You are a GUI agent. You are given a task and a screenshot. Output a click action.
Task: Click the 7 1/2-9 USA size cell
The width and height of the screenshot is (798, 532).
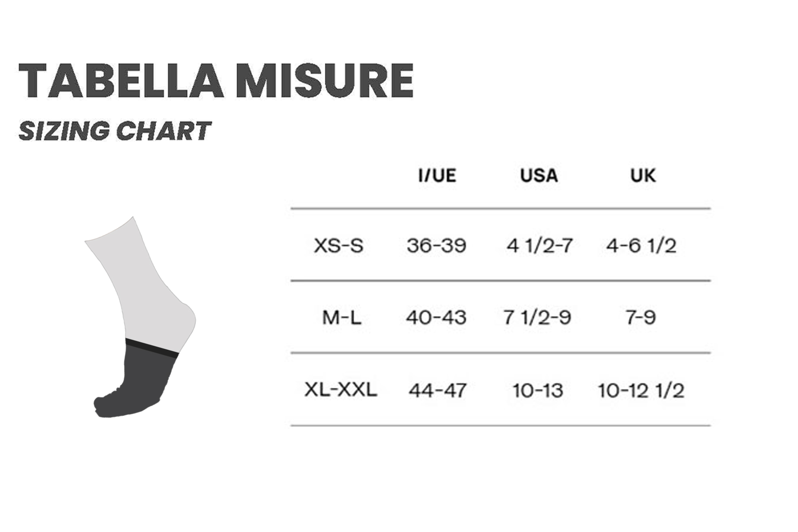tap(537, 317)
